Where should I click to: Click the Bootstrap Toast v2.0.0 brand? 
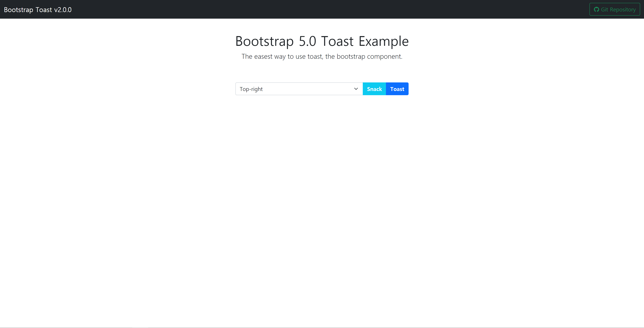pyautogui.click(x=38, y=10)
